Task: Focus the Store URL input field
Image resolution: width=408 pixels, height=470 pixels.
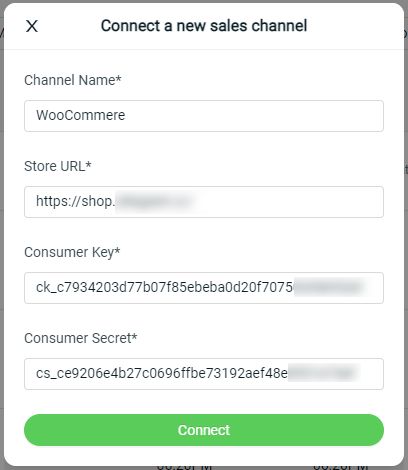Action: 204,202
